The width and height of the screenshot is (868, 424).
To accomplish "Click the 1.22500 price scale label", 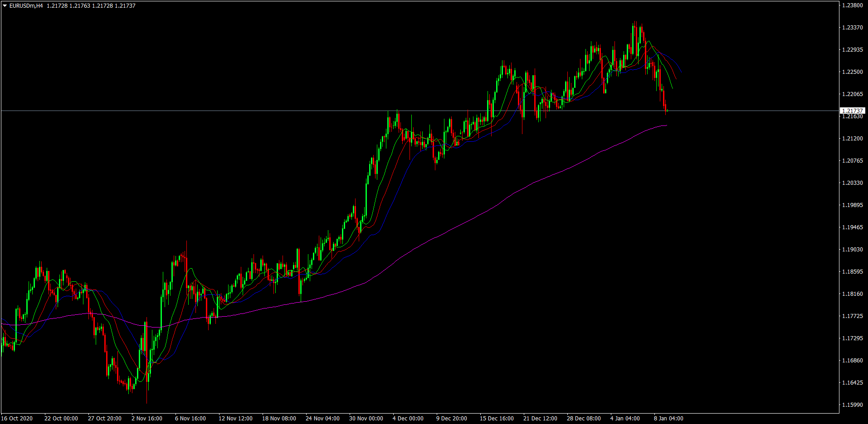I will [x=852, y=72].
